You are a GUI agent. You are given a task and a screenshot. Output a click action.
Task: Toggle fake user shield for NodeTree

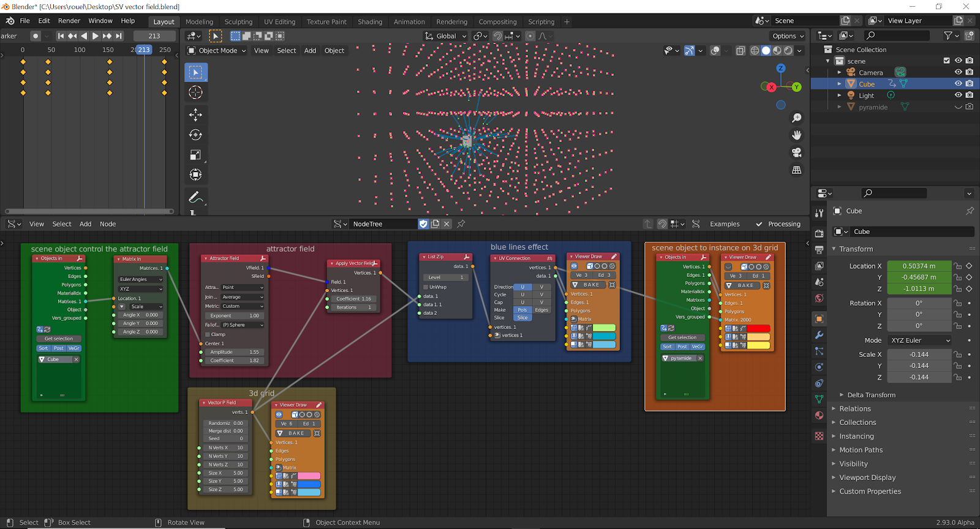click(x=423, y=224)
